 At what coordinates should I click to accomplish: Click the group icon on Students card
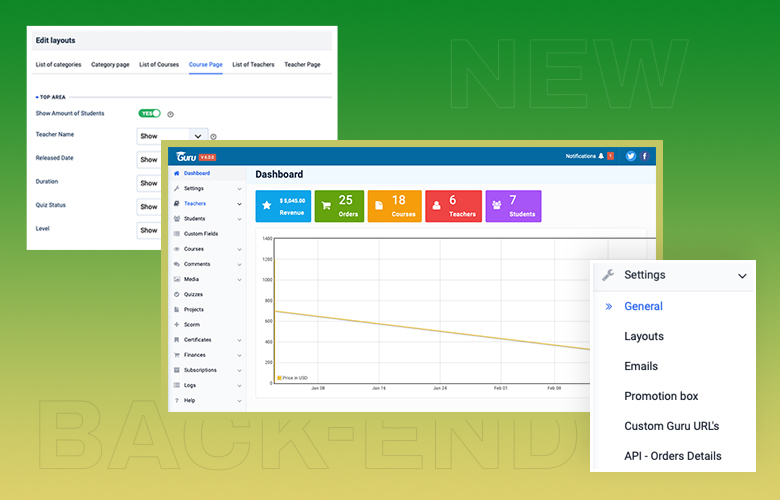[x=496, y=205]
